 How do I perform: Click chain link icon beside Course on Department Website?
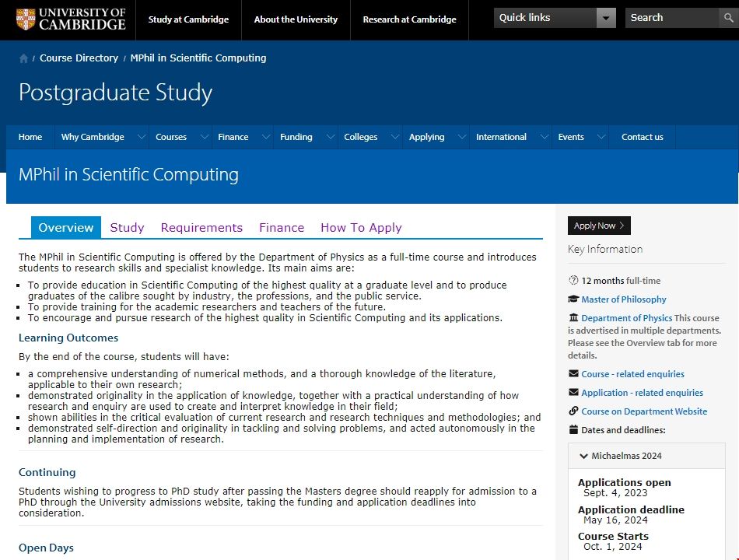(574, 411)
